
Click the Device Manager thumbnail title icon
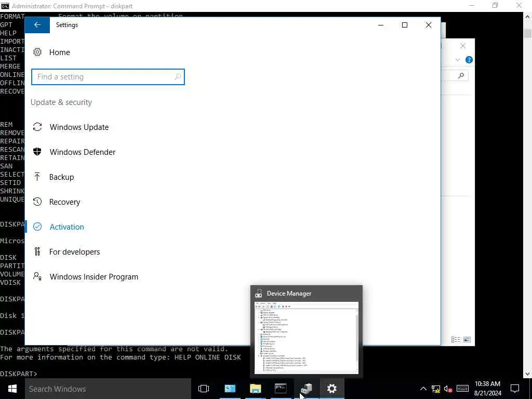[x=259, y=294]
